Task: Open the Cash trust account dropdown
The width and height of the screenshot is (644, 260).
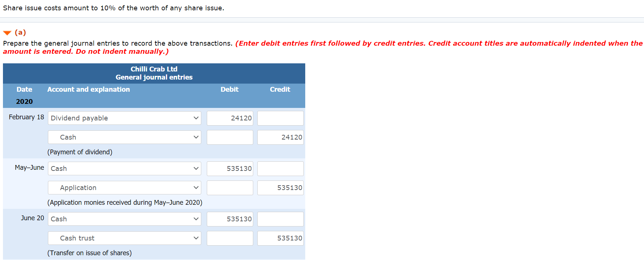Action: [x=125, y=238]
